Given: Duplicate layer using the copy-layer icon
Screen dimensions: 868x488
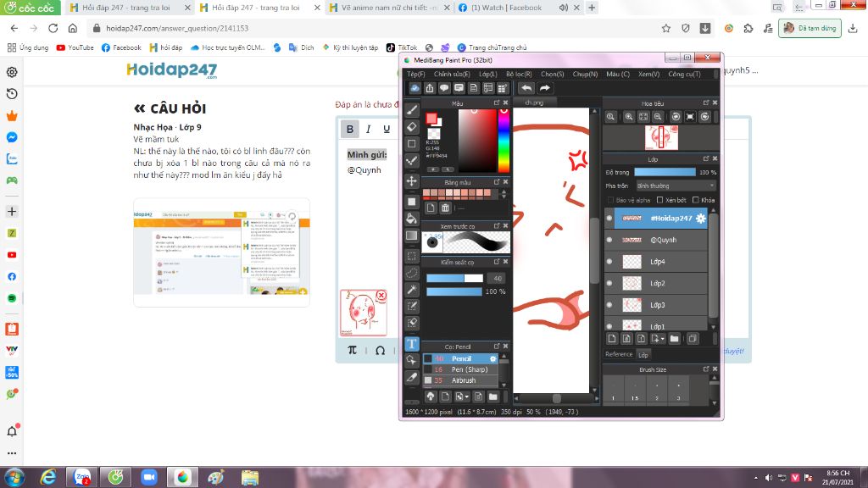Looking at the screenshot, I should [693, 339].
